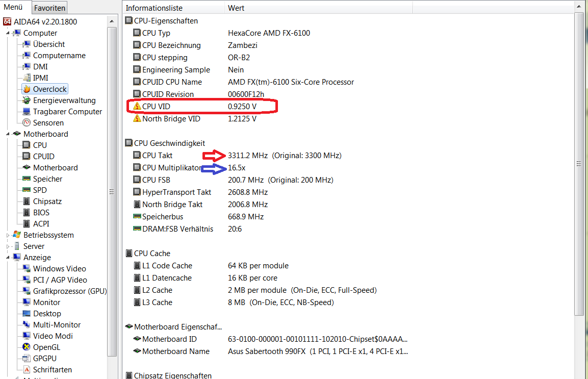Click the Overclock flame icon
The image size is (588, 379).
(x=27, y=89)
